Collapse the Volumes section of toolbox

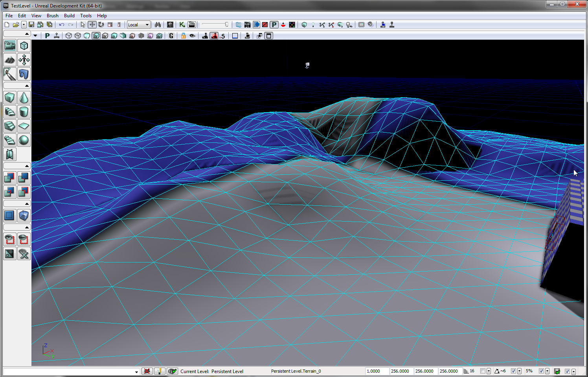(x=17, y=203)
